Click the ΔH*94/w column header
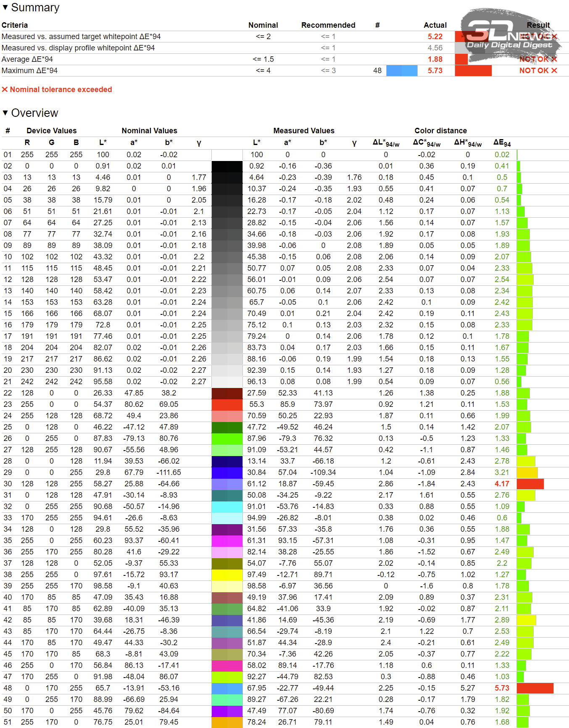The height and width of the screenshot is (728, 569). point(468,142)
